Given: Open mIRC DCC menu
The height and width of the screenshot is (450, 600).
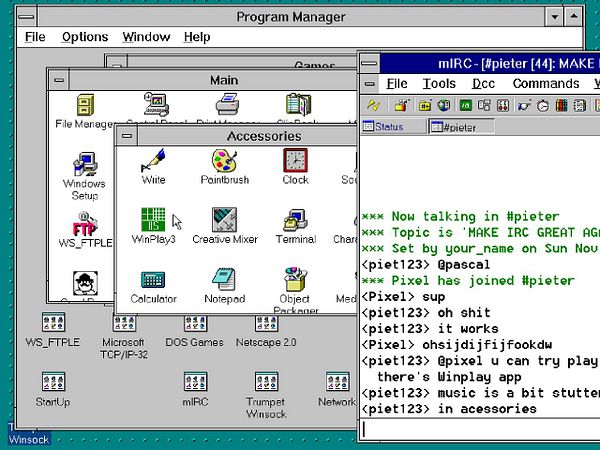Looking at the screenshot, I should 483,84.
